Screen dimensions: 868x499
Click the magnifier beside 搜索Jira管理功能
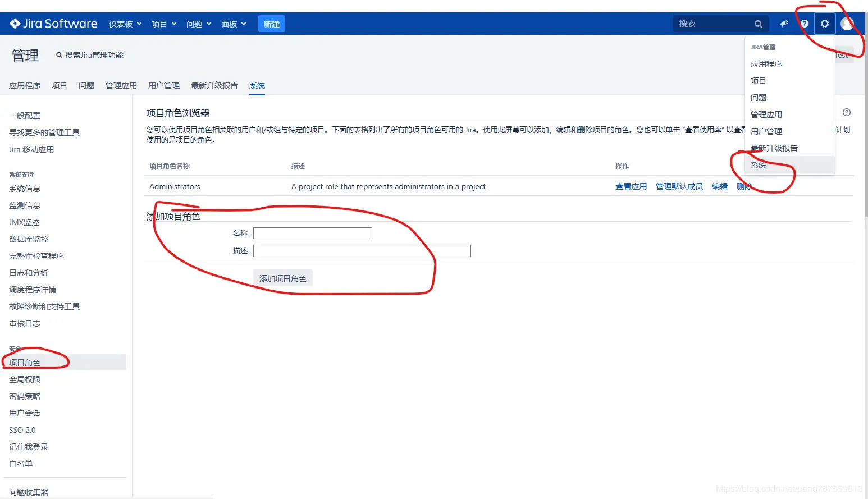pos(58,55)
